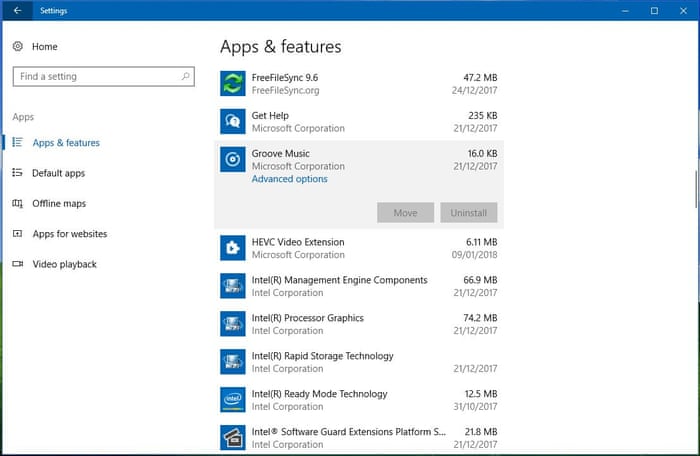Screen dimensions: 700x456
Task: Open Video playback settings
Action: (x=64, y=265)
